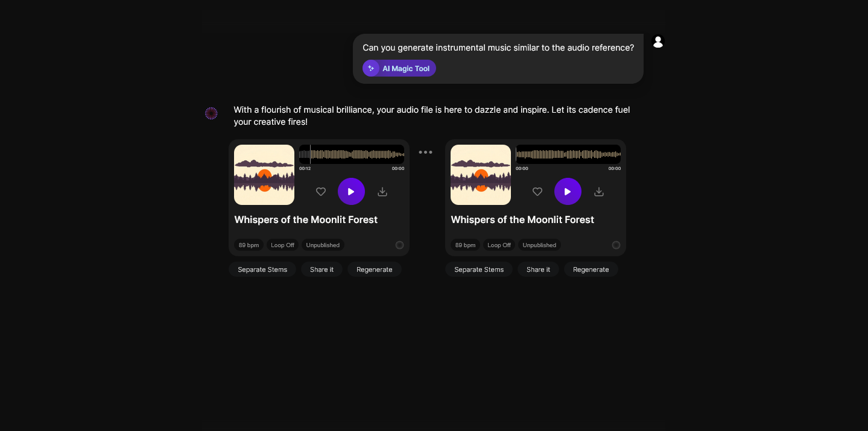
Task: Click the assistant reply about musical brilliance
Action: [x=432, y=116]
